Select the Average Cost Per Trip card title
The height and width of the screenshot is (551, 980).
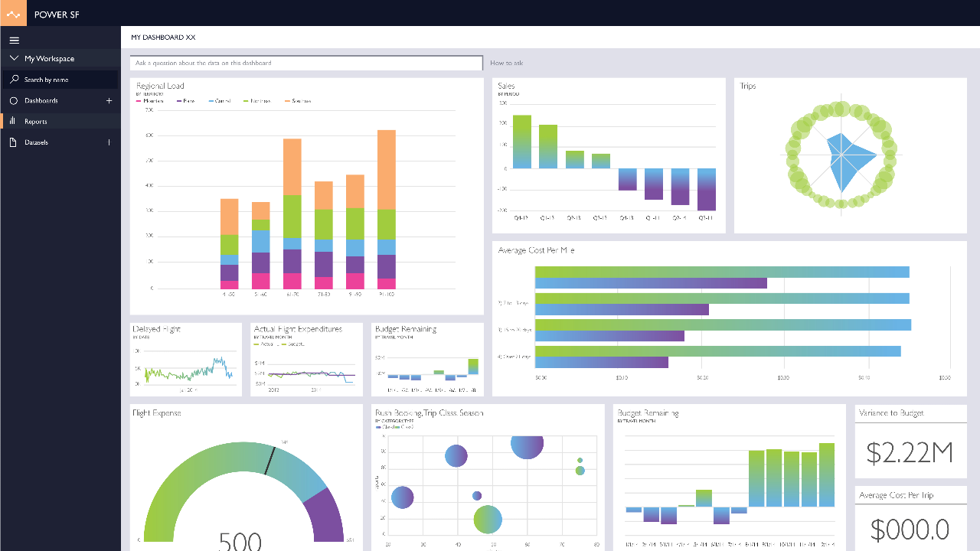click(x=896, y=496)
